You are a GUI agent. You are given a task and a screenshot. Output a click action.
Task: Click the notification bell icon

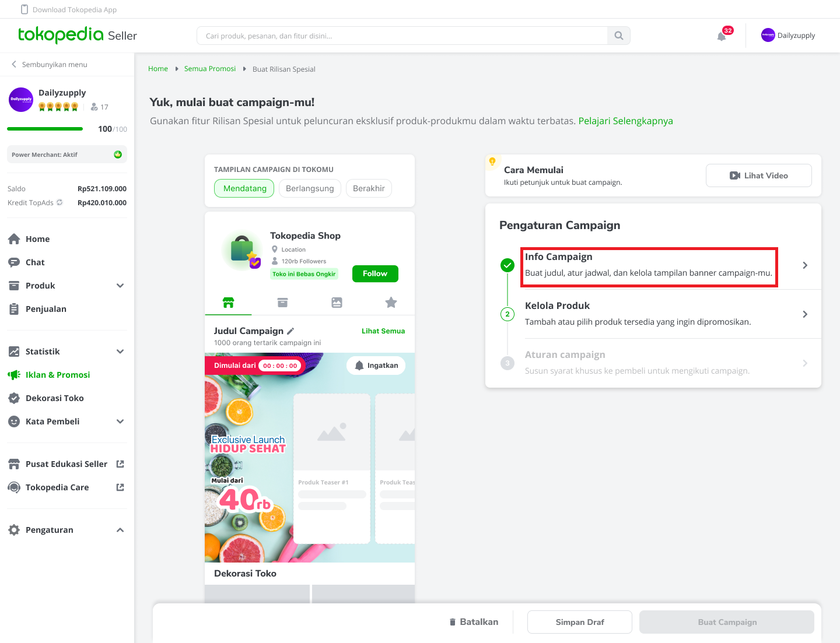[x=722, y=36]
